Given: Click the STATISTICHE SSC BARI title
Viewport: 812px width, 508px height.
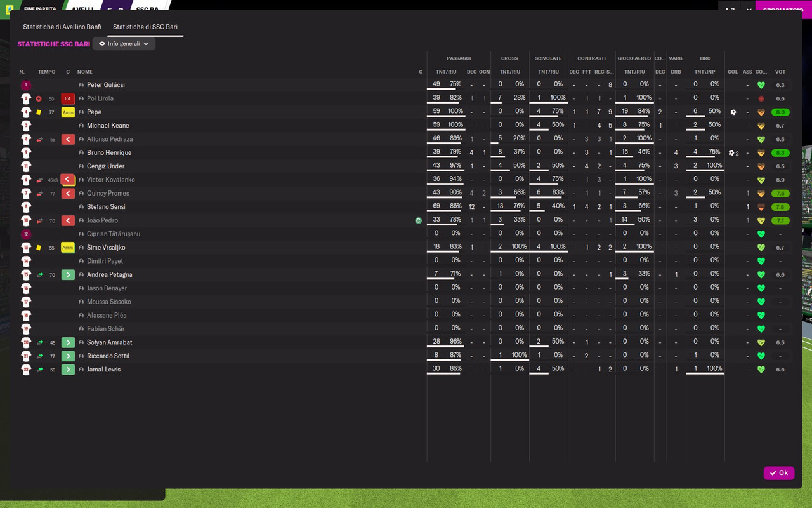Looking at the screenshot, I should (53, 44).
